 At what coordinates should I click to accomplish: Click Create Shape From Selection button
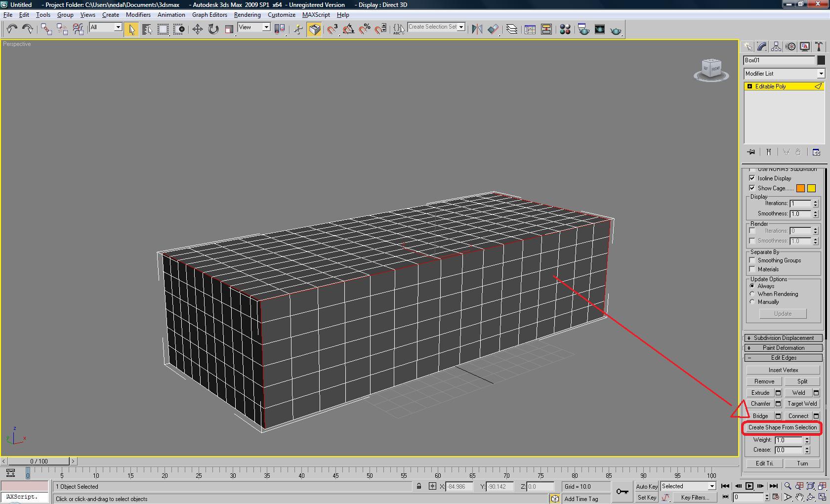[782, 427]
